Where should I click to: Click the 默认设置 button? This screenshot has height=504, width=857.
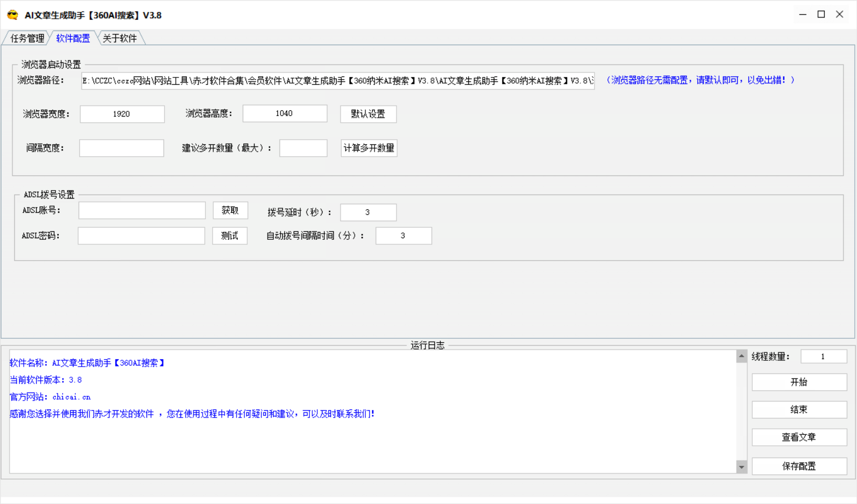(368, 114)
